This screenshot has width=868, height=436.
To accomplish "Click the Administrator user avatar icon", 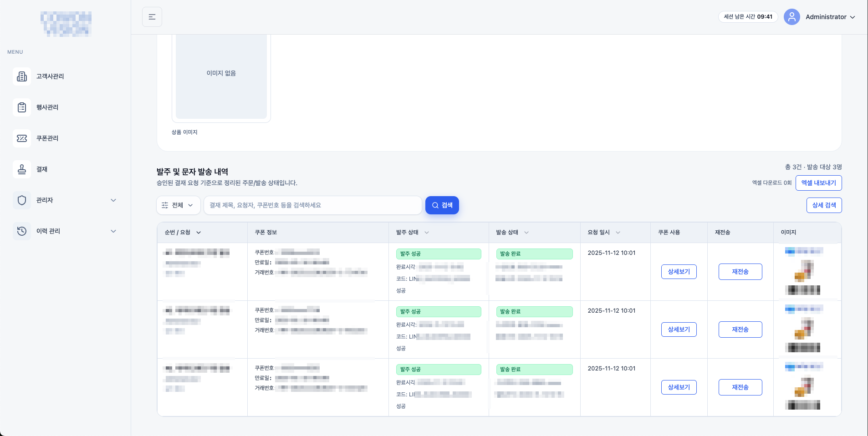I will click(x=791, y=17).
